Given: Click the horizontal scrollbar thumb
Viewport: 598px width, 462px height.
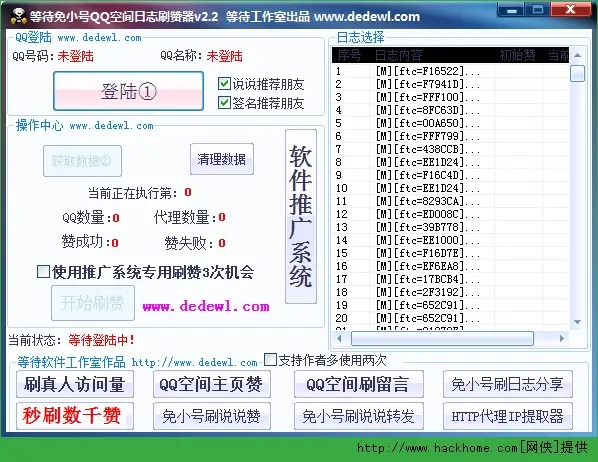Looking at the screenshot, I should [x=442, y=338].
